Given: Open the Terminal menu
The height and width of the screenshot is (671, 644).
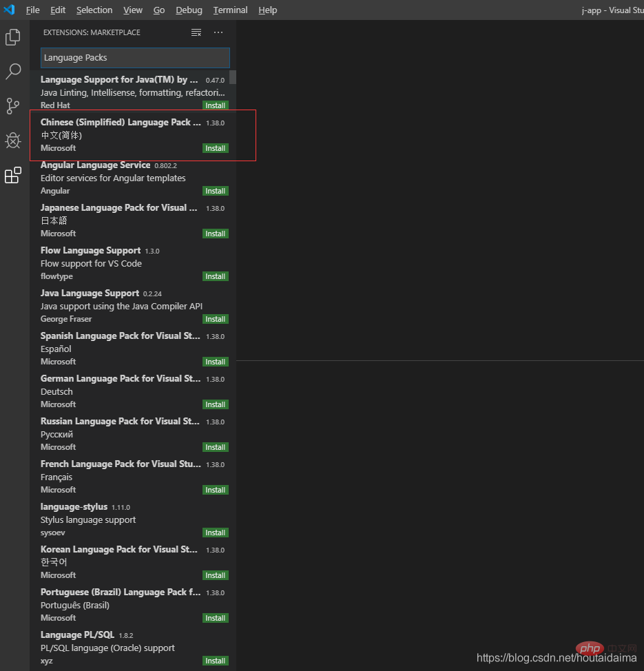Looking at the screenshot, I should click(230, 10).
